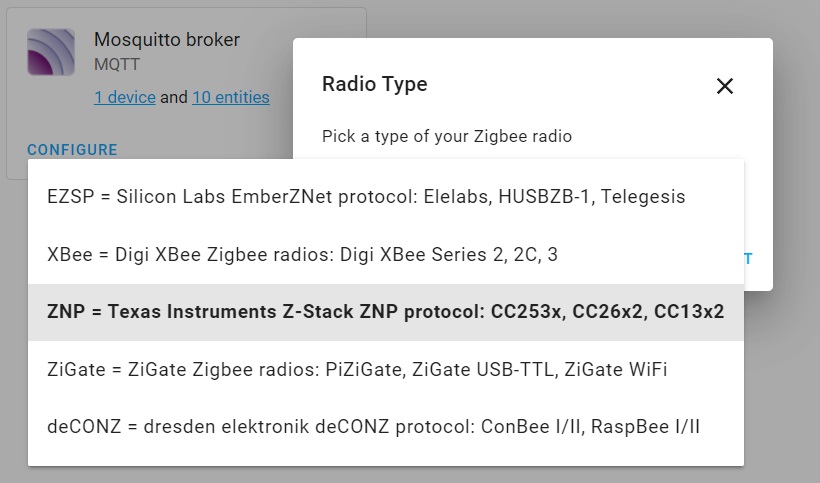Click CONFIGURE on Mosquitto broker card

72,150
